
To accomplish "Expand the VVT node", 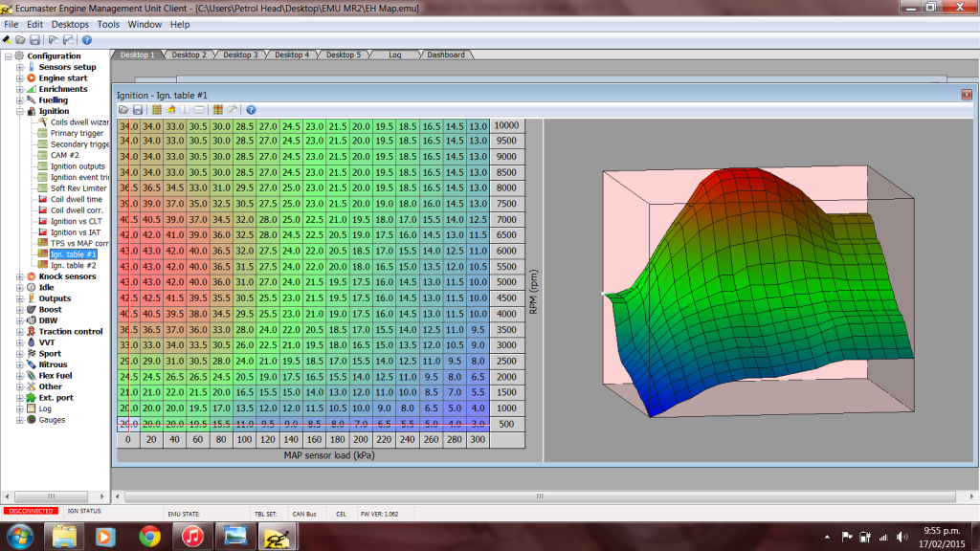I will [x=20, y=342].
